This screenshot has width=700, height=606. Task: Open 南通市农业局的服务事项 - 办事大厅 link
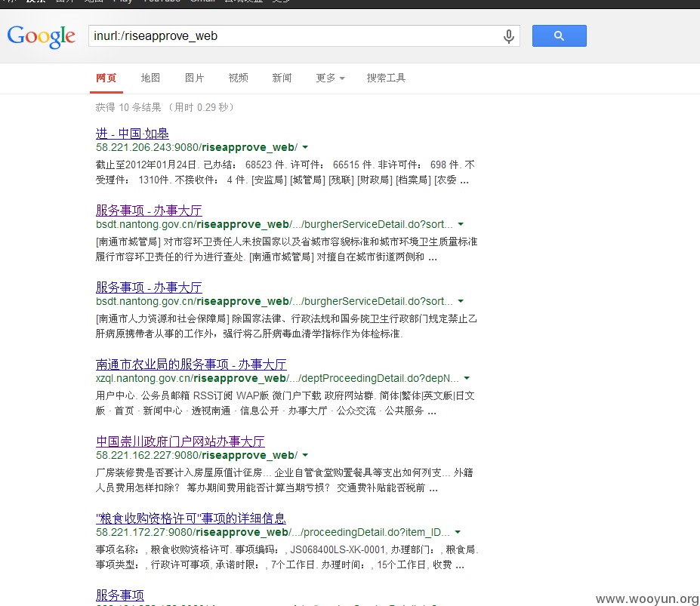(191, 365)
